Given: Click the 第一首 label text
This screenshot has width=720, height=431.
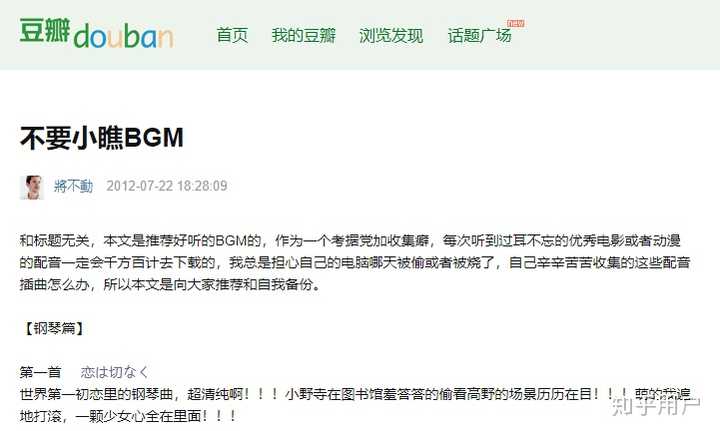Looking at the screenshot, I should (40, 372).
